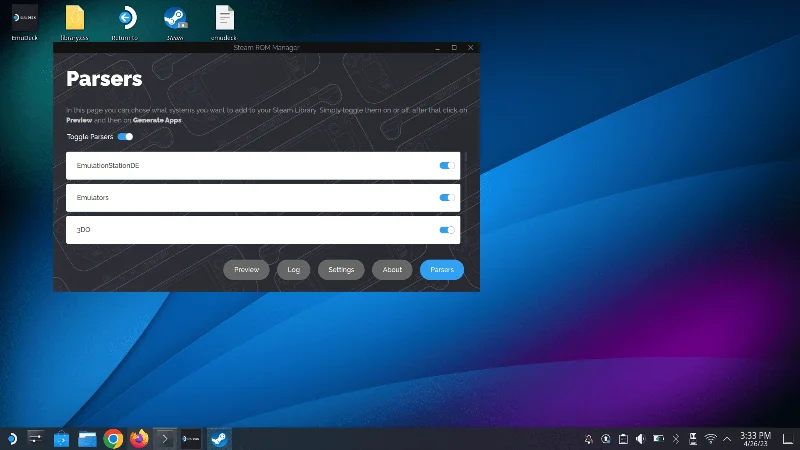Screen dimensions: 800x450
Task: Open the Konsole terminal in taskbar
Action: pos(165,438)
